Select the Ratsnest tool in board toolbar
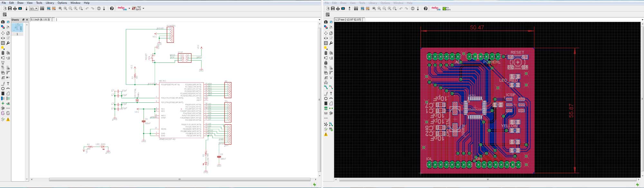The width and height of the screenshot is (644, 188). [x=326, y=124]
